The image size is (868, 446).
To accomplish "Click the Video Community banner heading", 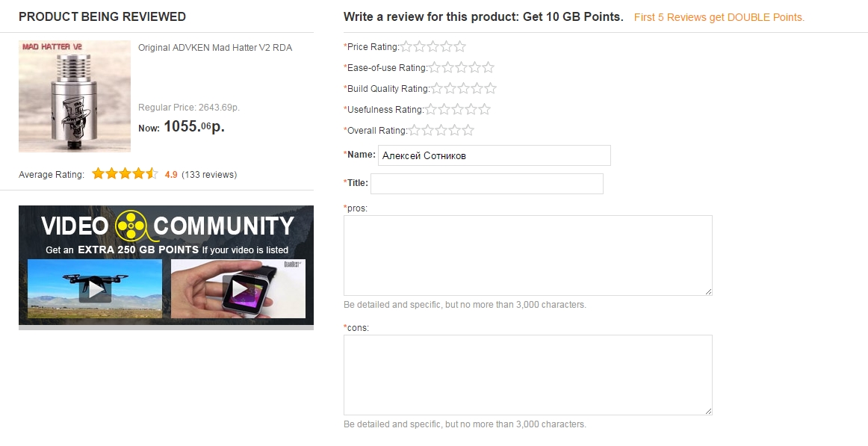I will coord(167,226).
